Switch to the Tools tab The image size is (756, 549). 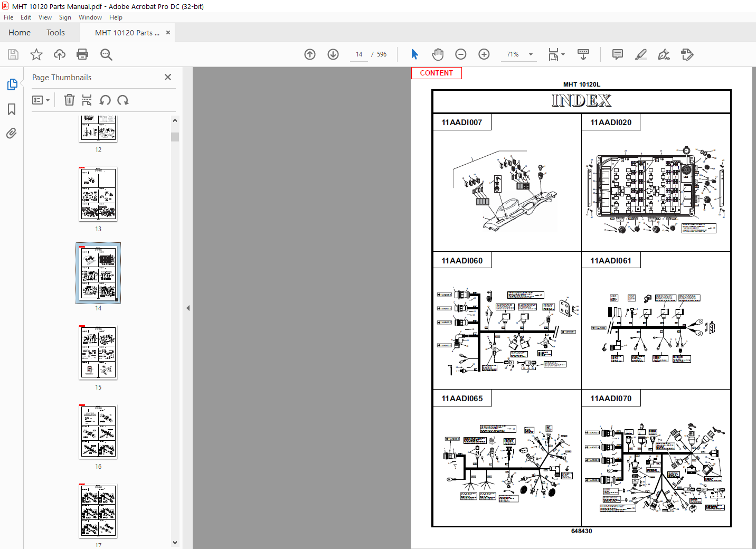55,33
